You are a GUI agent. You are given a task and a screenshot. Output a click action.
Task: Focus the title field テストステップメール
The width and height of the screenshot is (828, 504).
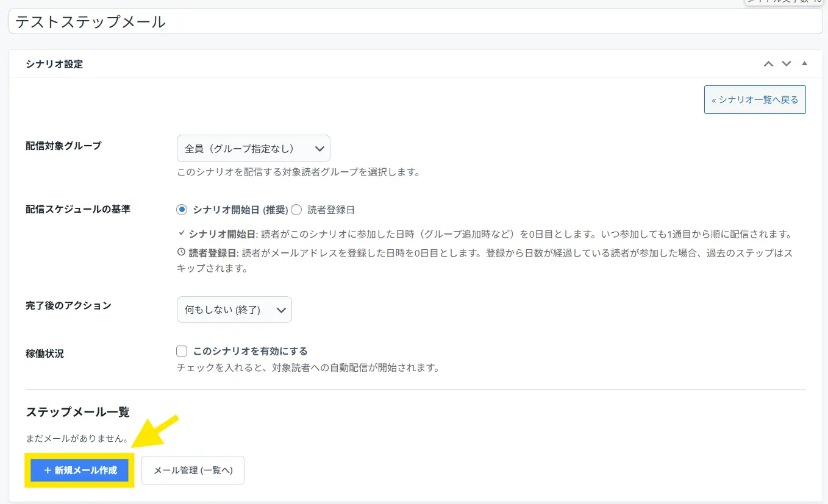(x=415, y=22)
